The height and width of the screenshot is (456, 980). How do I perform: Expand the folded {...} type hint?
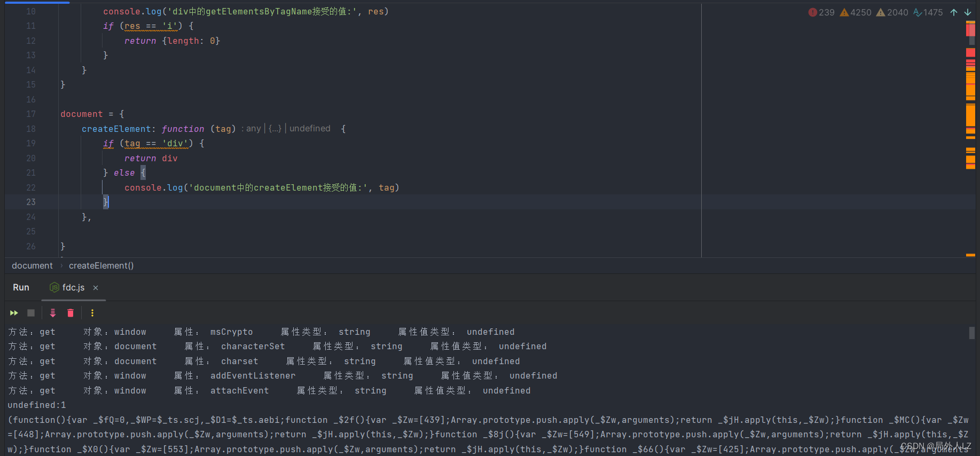(275, 129)
